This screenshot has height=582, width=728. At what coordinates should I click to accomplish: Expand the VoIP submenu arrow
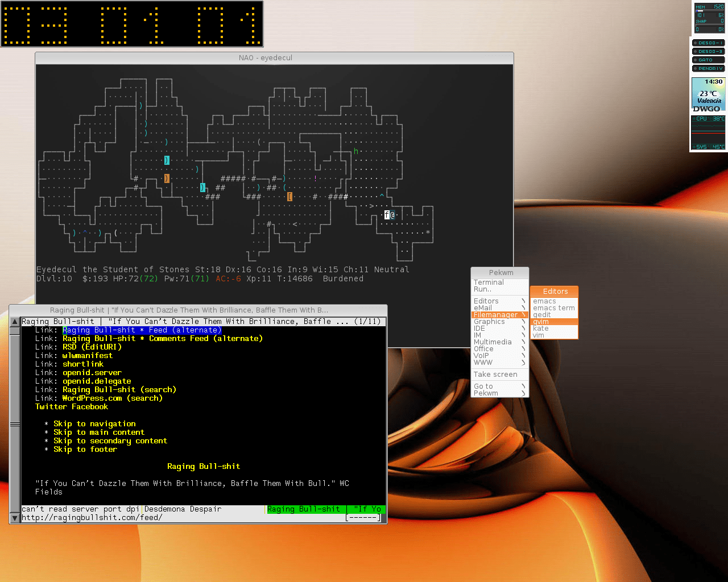tap(523, 356)
